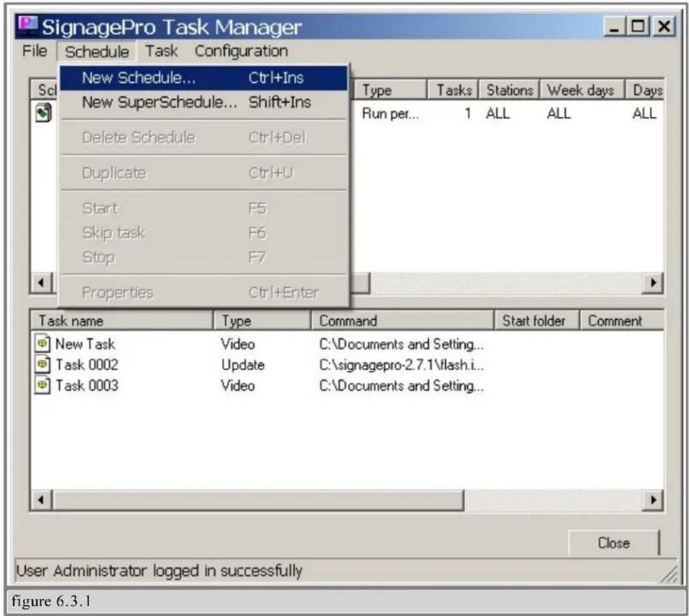Image resolution: width=689 pixels, height=616 pixels.
Task: Open the Configuration menu
Action: 241,51
